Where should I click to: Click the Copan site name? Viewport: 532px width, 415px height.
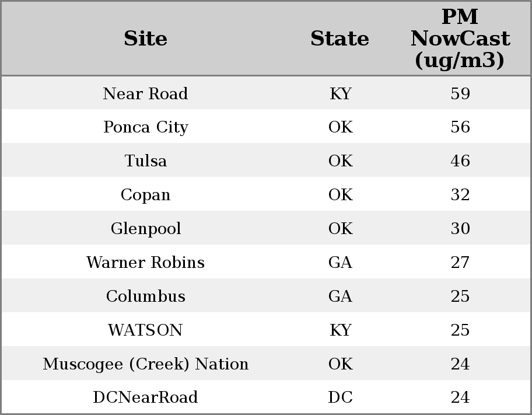145,195
